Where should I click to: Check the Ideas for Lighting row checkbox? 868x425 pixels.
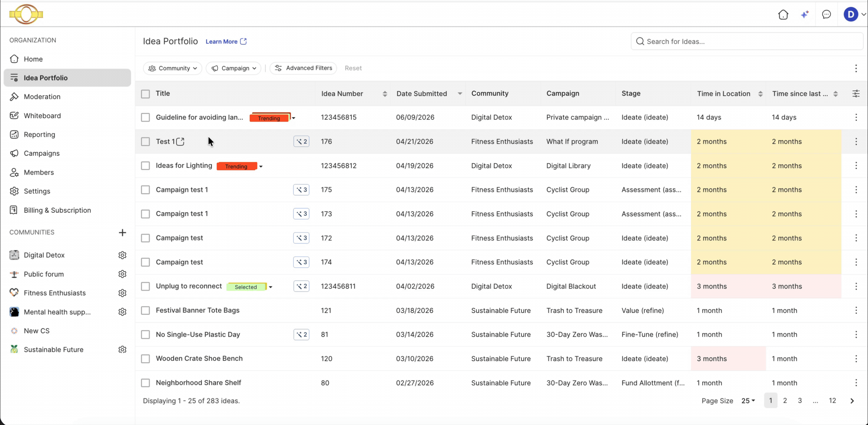click(x=145, y=166)
